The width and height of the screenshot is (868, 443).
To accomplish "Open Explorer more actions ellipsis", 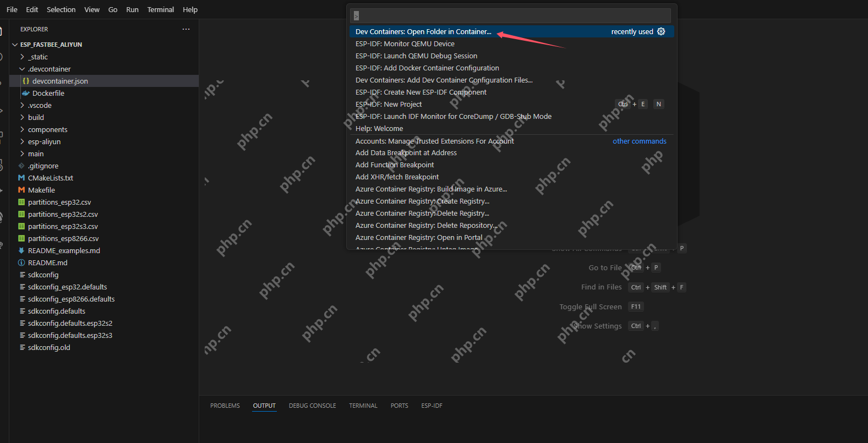I will [186, 29].
